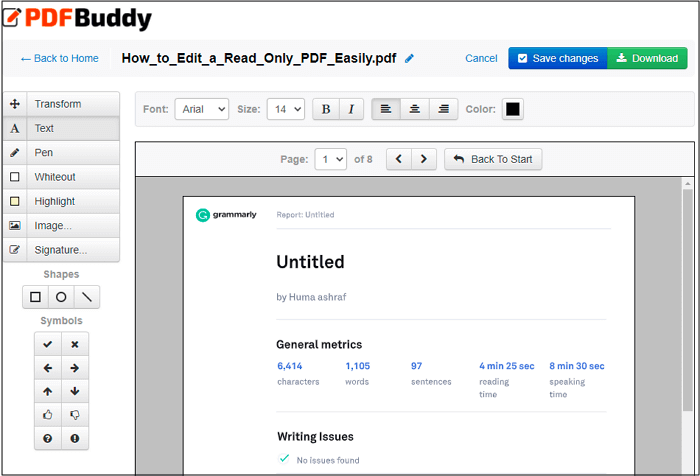
Task: Click the Back to Home link
Action: [60, 58]
